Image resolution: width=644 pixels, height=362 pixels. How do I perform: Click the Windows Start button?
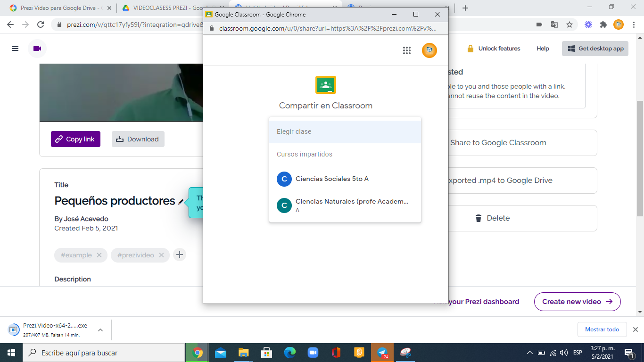tap(11, 353)
